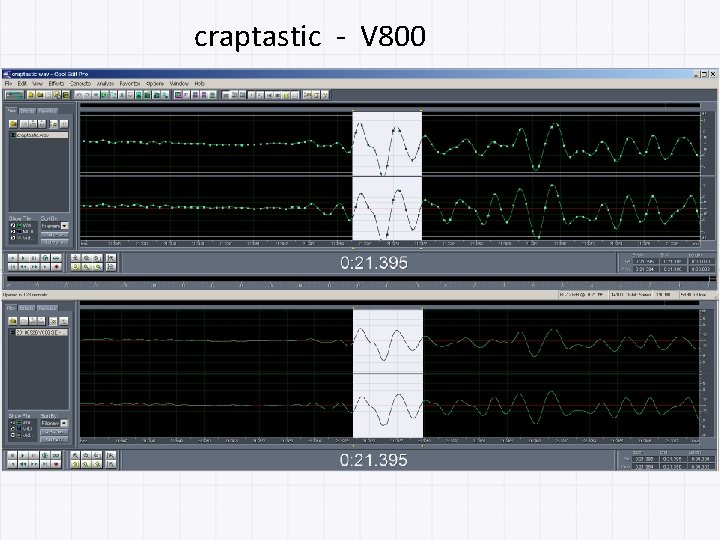Pause playback in the upper window

coord(34,258)
